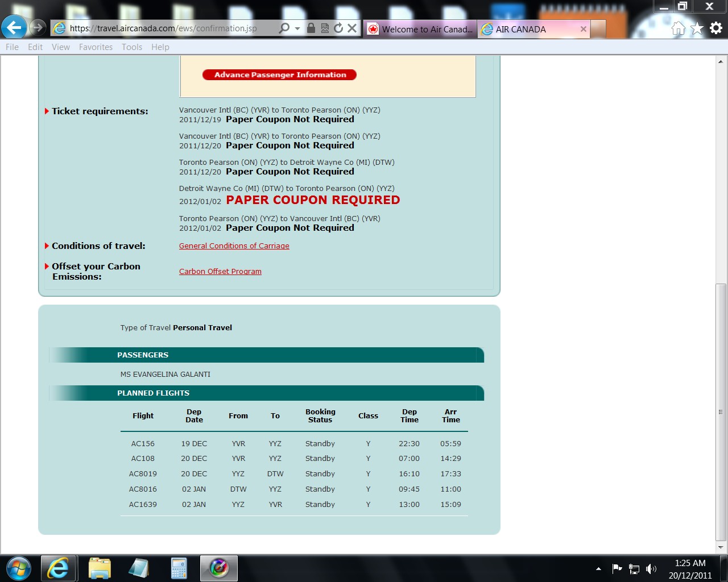Viewport: 728px width, 582px height.
Task: Open the General Conditions of Carriage link
Action: coord(234,246)
